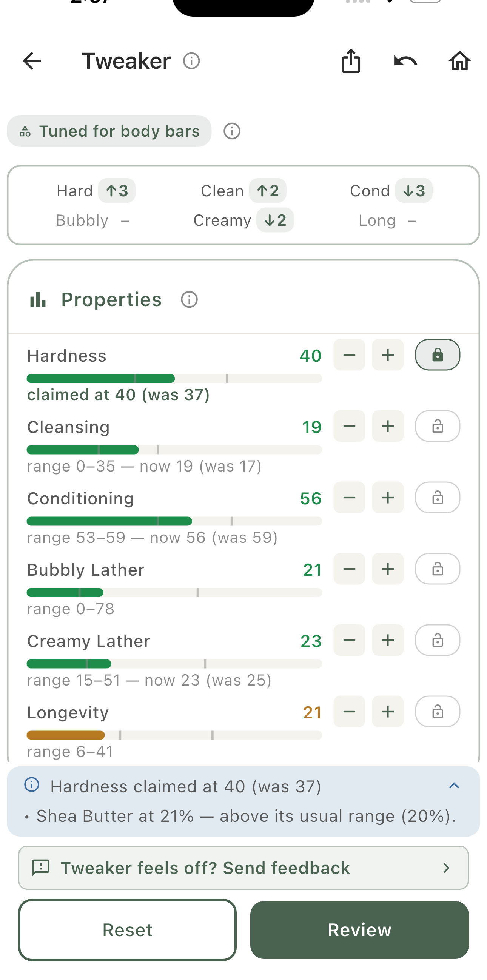
Task: Unlock the Hardness property lock
Action: pyautogui.click(x=438, y=355)
